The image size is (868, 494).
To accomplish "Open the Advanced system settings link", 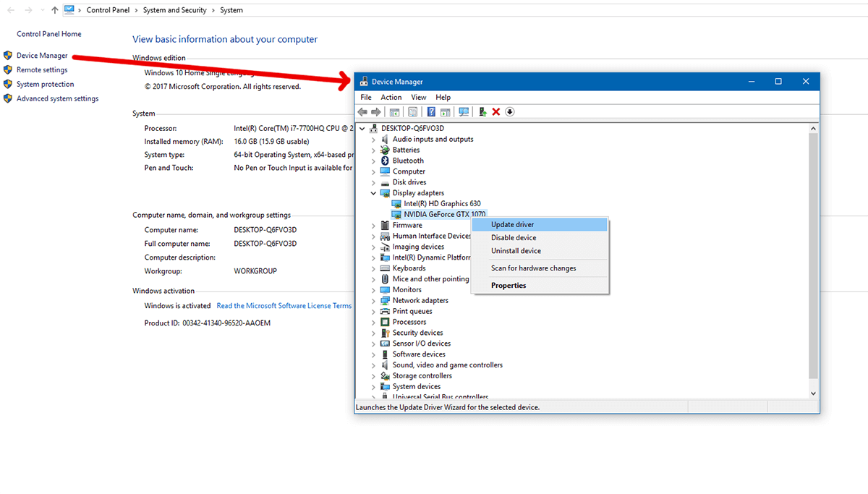I will [x=58, y=99].
